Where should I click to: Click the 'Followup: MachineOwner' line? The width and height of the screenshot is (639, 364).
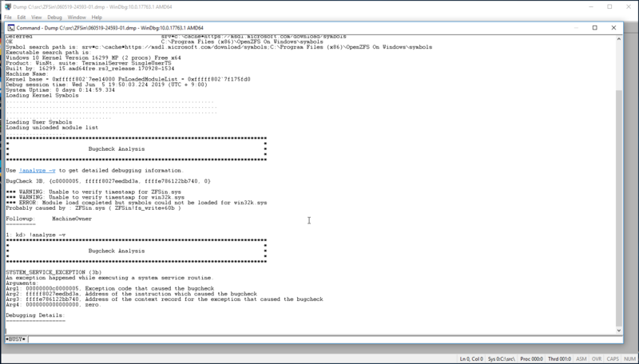click(x=49, y=219)
